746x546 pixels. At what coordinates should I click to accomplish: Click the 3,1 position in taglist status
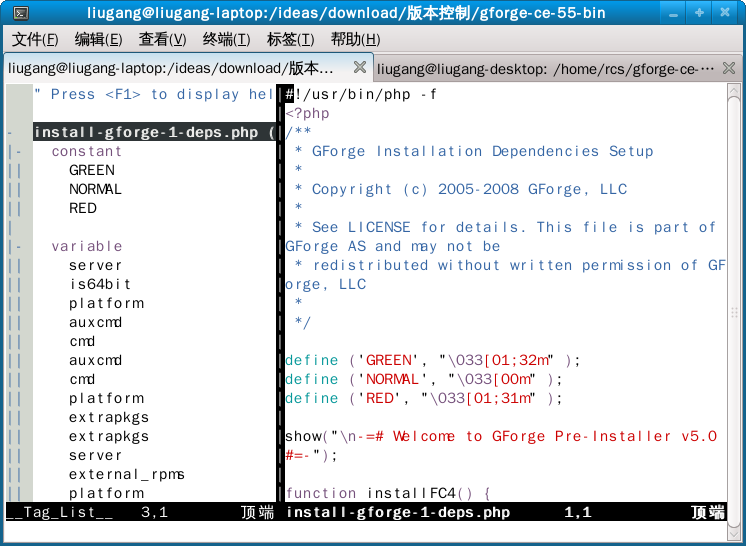(154, 512)
